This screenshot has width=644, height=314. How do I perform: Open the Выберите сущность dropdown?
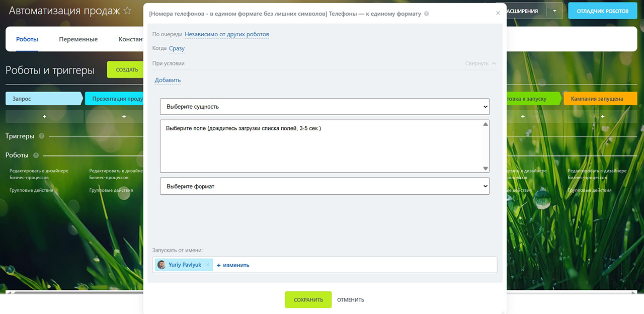click(x=325, y=107)
